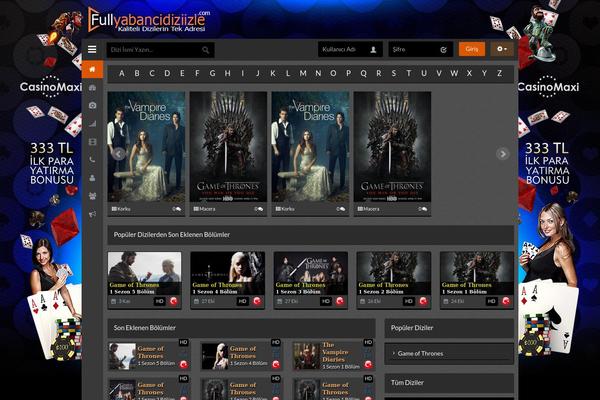Click the left CasinoMaxi ad banner
Image resolution: width=600 pixels, height=400 pixels.
pos(41,199)
